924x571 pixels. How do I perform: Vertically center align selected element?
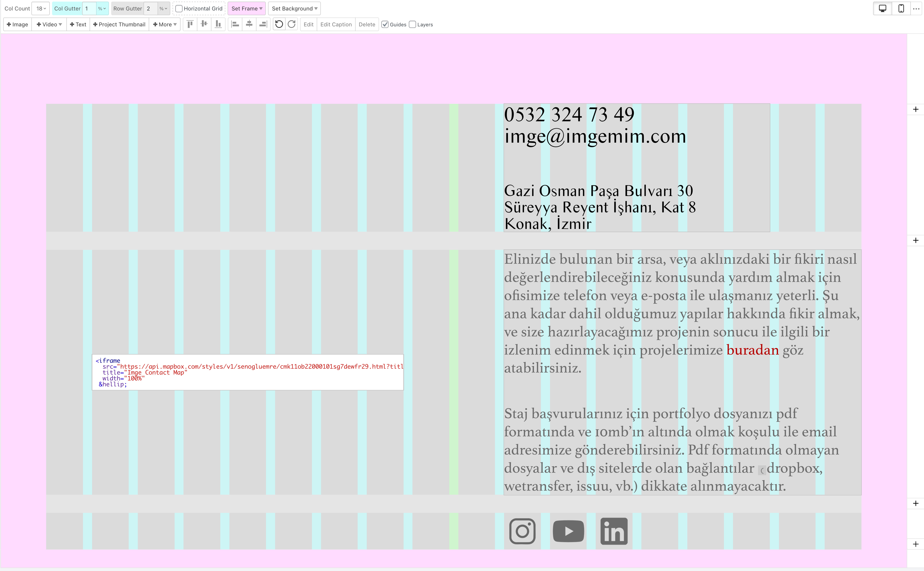(x=204, y=24)
